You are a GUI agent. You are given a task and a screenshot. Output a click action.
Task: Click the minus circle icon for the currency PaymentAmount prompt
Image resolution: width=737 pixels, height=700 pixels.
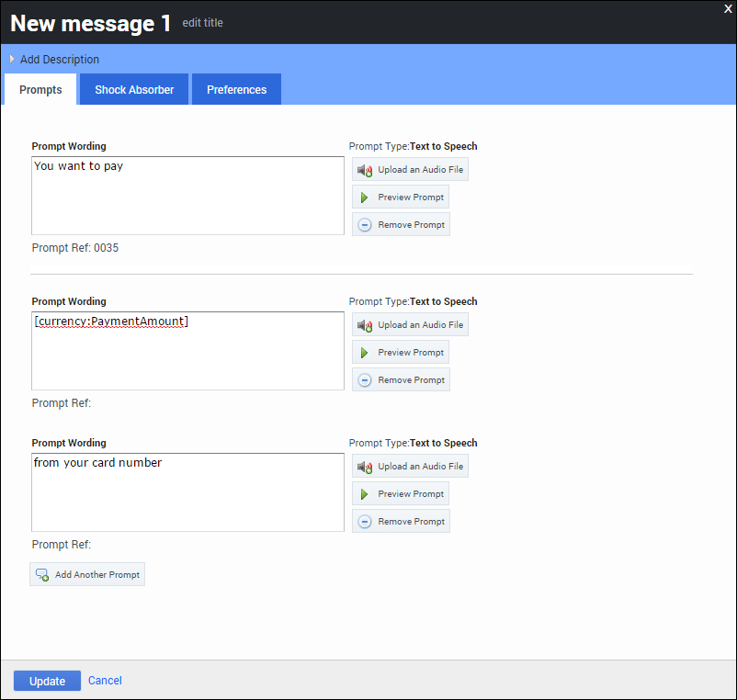coord(365,380)
